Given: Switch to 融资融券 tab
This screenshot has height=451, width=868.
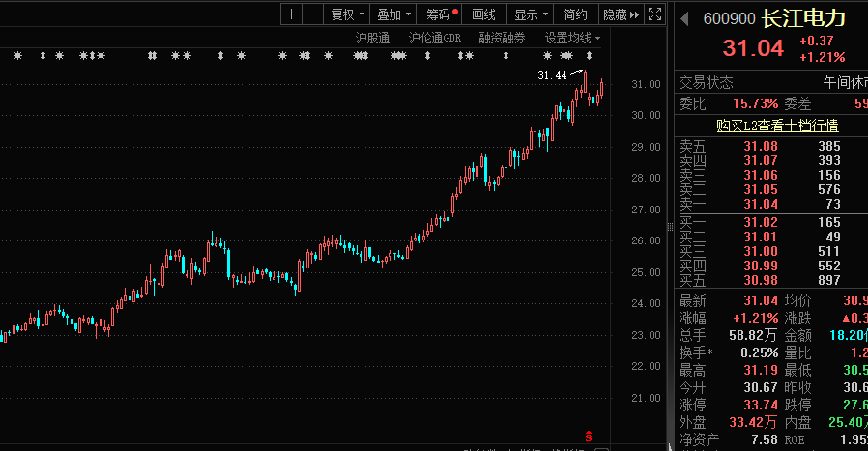Looking at the screenshot, I should coord(502,38).
